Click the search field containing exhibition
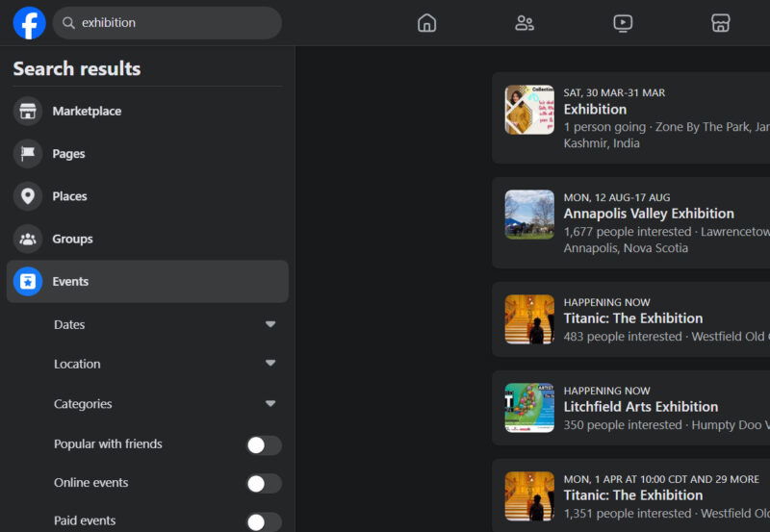The height and width of the screenshot is (532, 770). (167, 23)
